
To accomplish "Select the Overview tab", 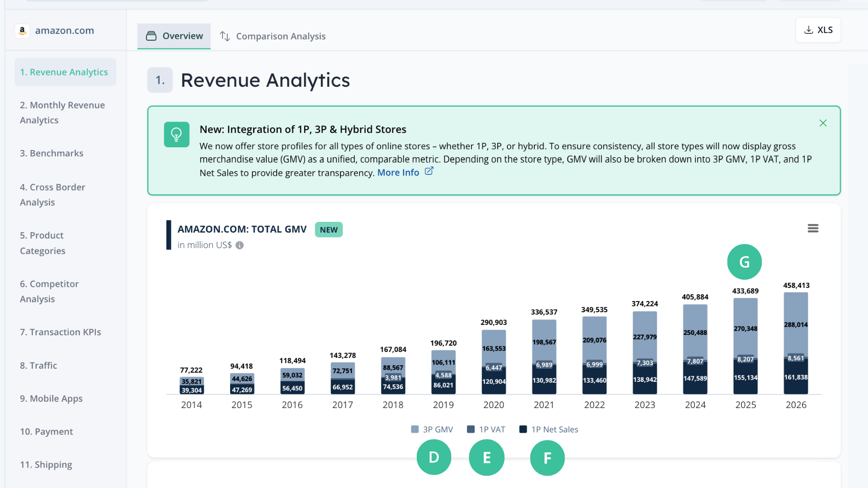I will click(x=182, y=36).
